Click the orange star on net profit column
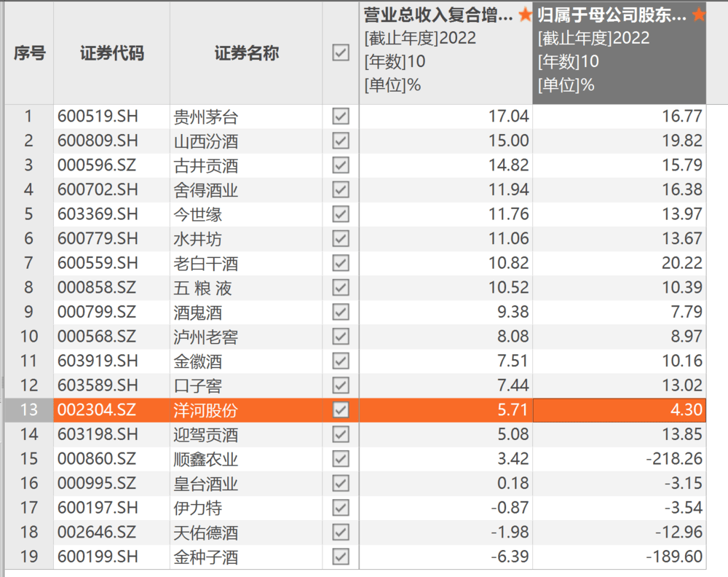This screenshot has height=577, width=728. [698, 15]
